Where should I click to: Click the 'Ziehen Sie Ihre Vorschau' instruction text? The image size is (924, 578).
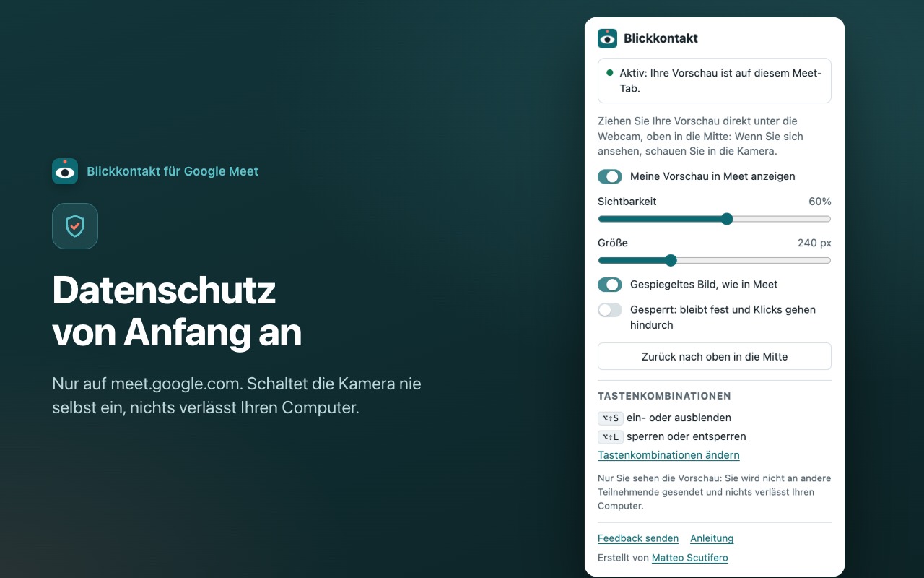point(700,136)
